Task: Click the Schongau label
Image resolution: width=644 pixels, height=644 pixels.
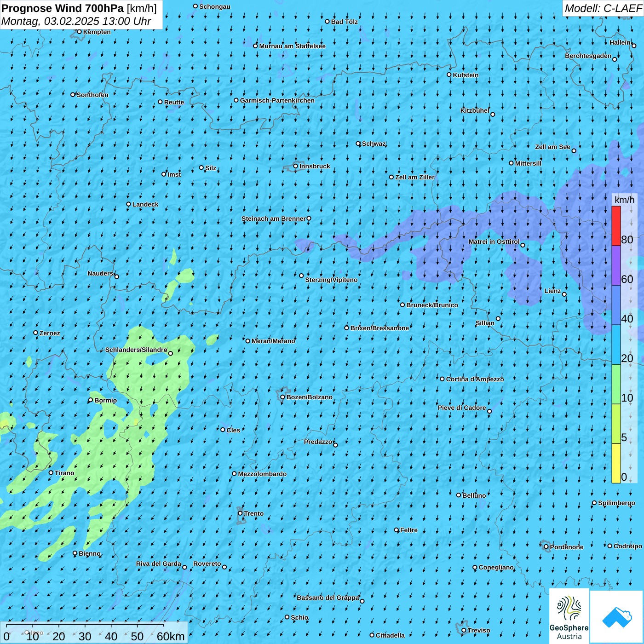Action: pyautogui.click(x=215, y=6)
